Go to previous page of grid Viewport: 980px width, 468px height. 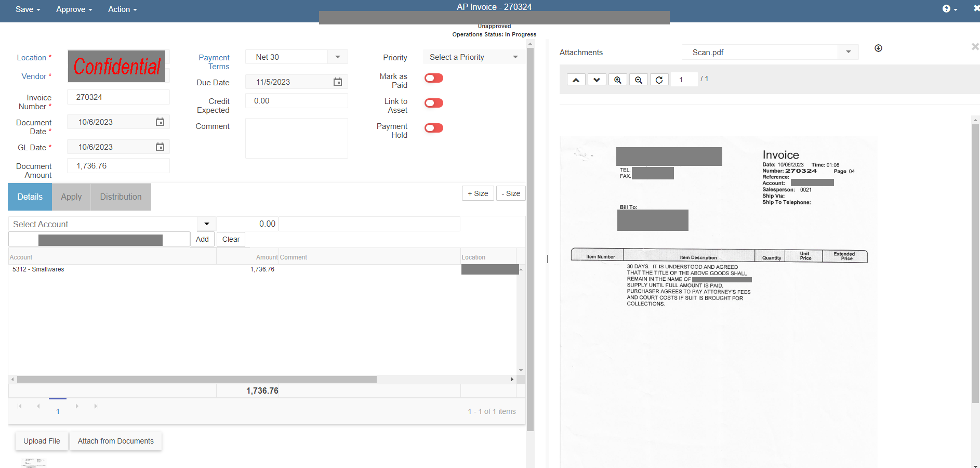tap(38, 406)
